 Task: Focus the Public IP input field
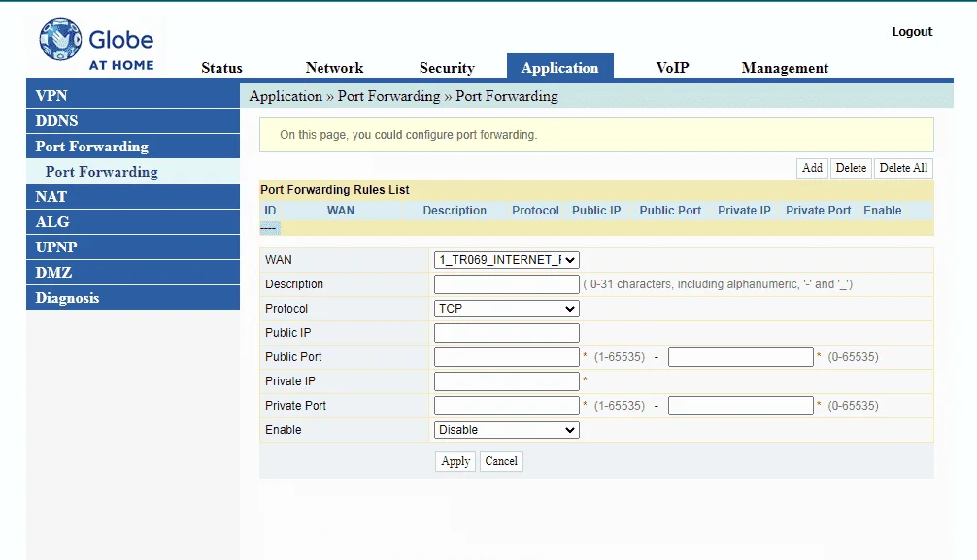click(x=507, y=333)
